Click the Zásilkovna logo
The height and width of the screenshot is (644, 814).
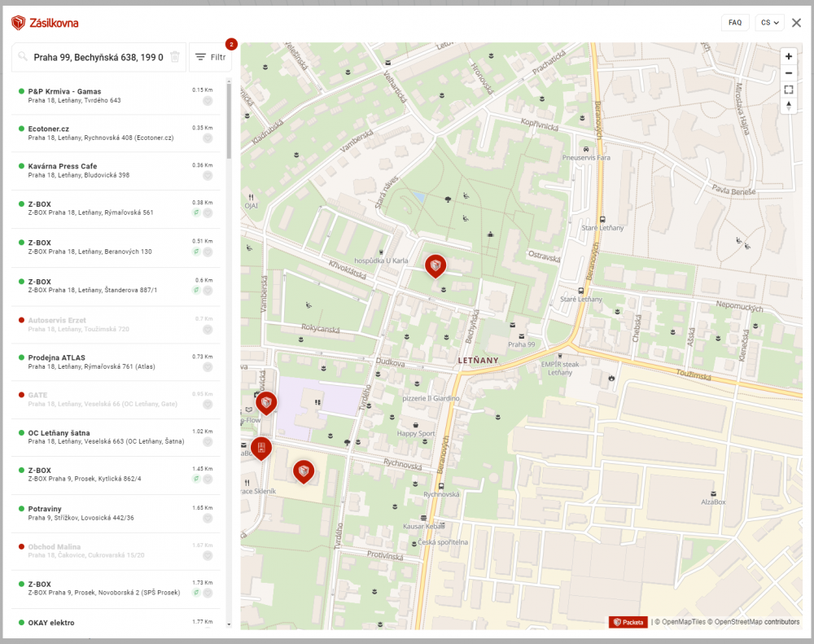[x=45, y=23]
